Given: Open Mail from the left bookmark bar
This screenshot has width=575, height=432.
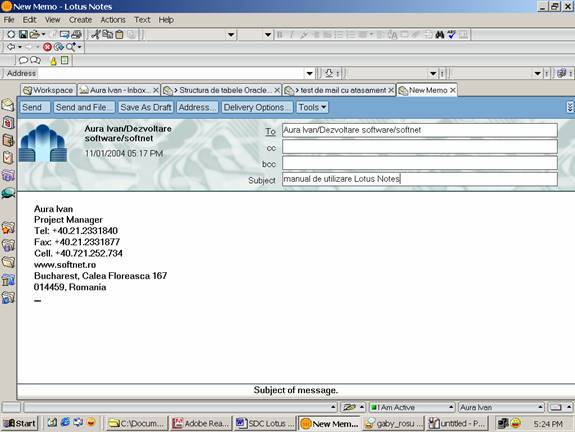Looking at the screenshot, I should click(x=8, y=105).
